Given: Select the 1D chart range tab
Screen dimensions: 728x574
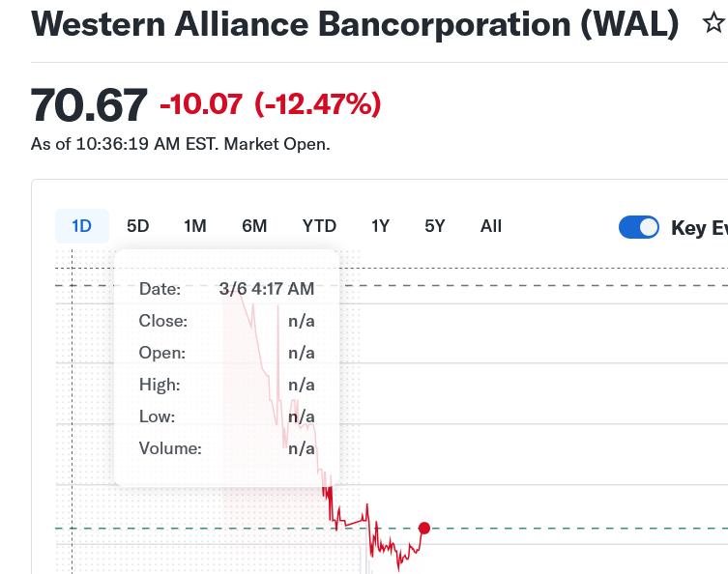Looking at the screenshot, I should pyautogui.click(x=81, y=226).
